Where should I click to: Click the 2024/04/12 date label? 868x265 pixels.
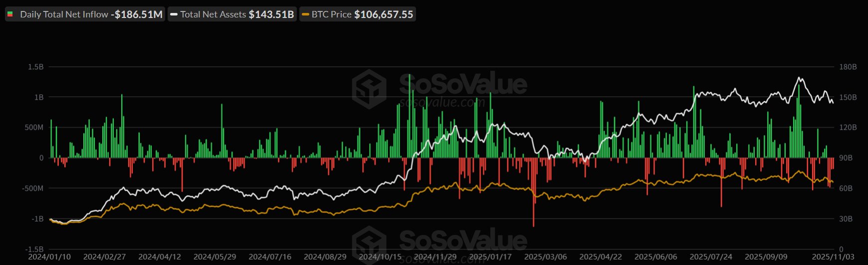click(x=160, y=257)
